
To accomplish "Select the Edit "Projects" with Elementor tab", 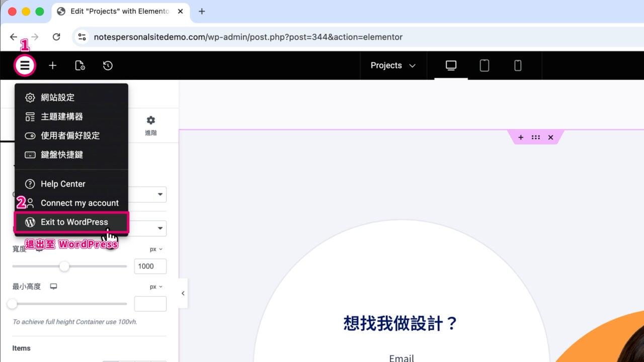I will coord(120,11).
